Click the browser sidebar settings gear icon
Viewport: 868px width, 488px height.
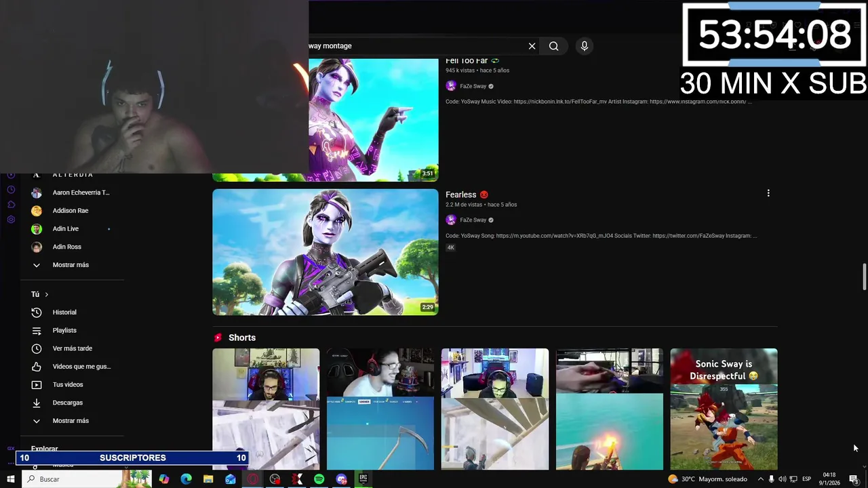(11, 220)
